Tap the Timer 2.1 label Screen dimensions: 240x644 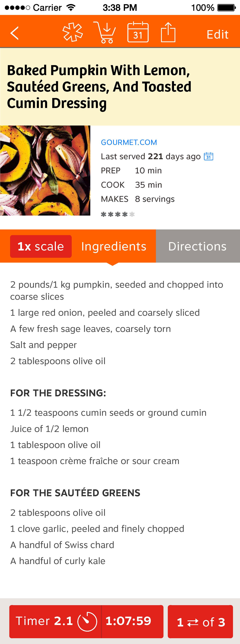[44, 621]
